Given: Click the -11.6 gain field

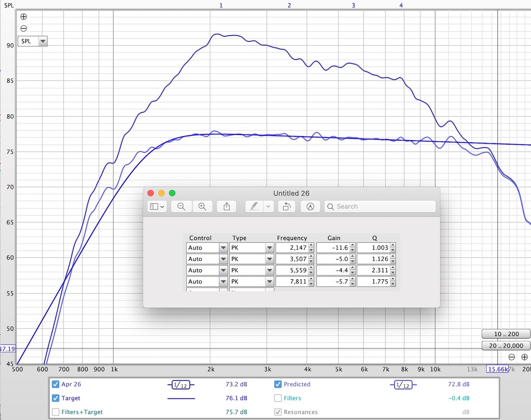Looking at the screenshot, I should click(333, 248).
